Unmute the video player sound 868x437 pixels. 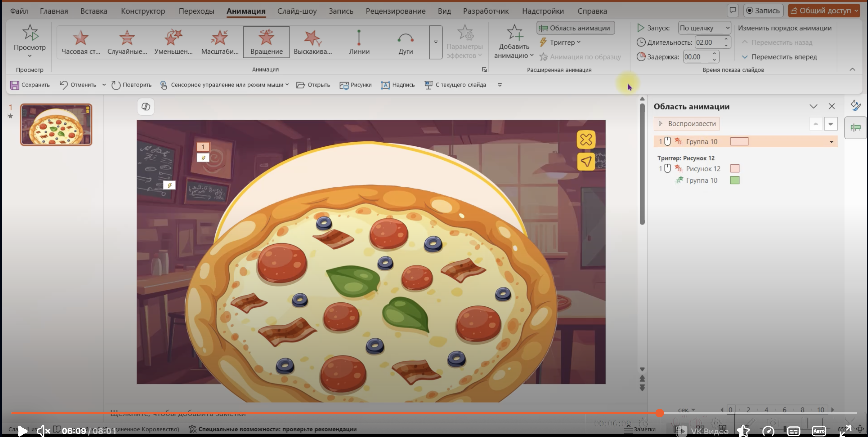tap(43, 431)
